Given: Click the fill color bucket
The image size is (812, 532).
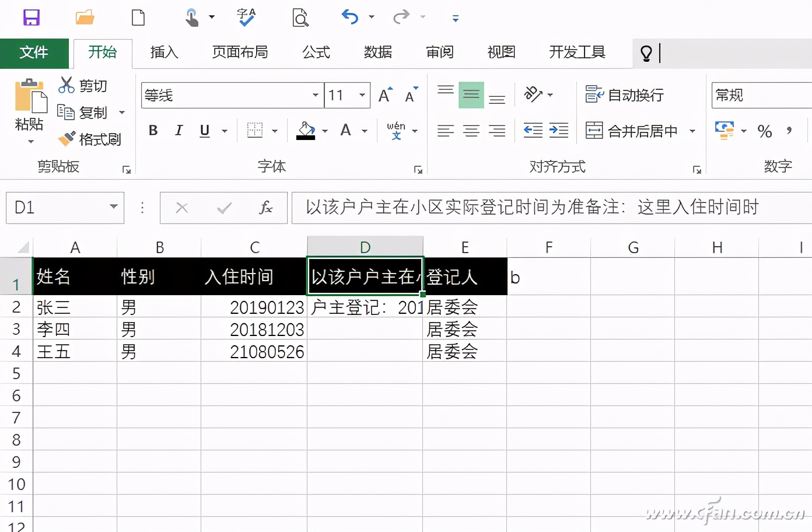Looking at the screenshot, I should pos(306,131).
